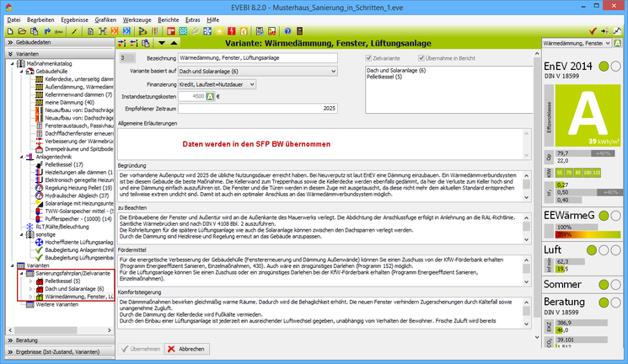Select the green circle beside Sommer
The height and width of the screenshot is (364, 628).
604,285
